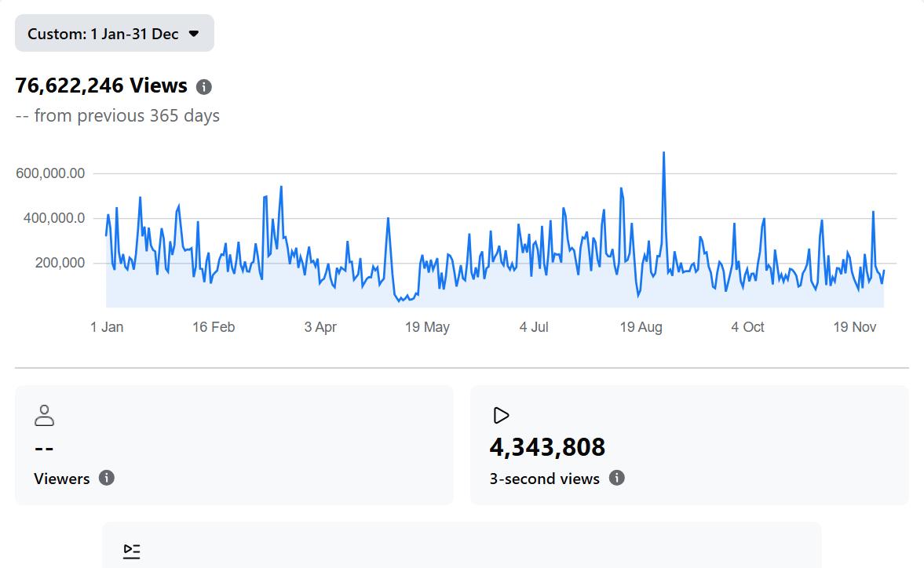Viewport: 924px width, 568px height.
Task: Click the person icon in Viewers card
Action: [45, 415]
